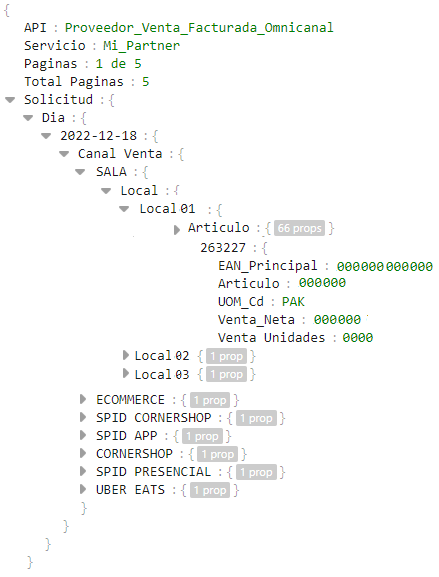Click the 1 prop badge beside CORNERSHOP

pos(217,454)
